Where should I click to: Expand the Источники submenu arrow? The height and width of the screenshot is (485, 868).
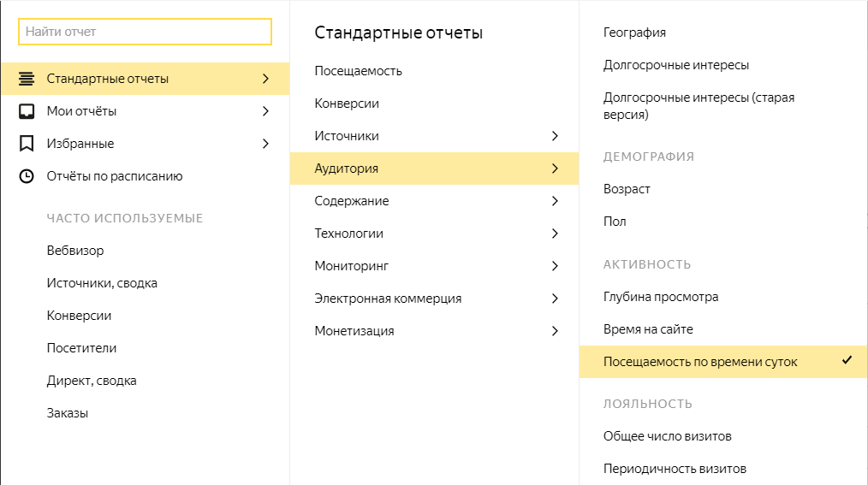click(x=555, y=136)
